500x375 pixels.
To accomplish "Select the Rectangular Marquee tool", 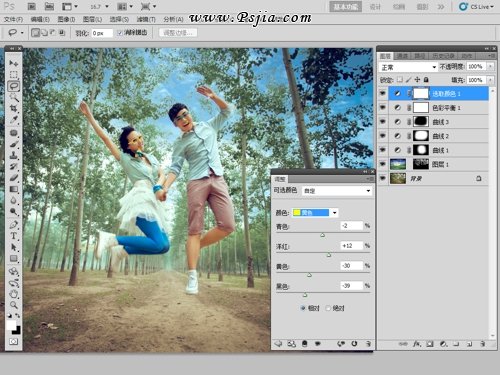I will [13, 74].
